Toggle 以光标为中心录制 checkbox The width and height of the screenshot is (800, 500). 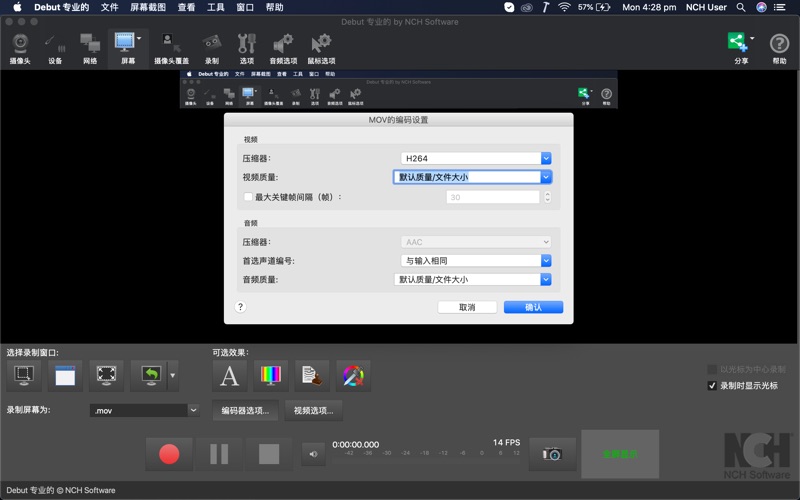pyautogui.click(x=712, y=369)
